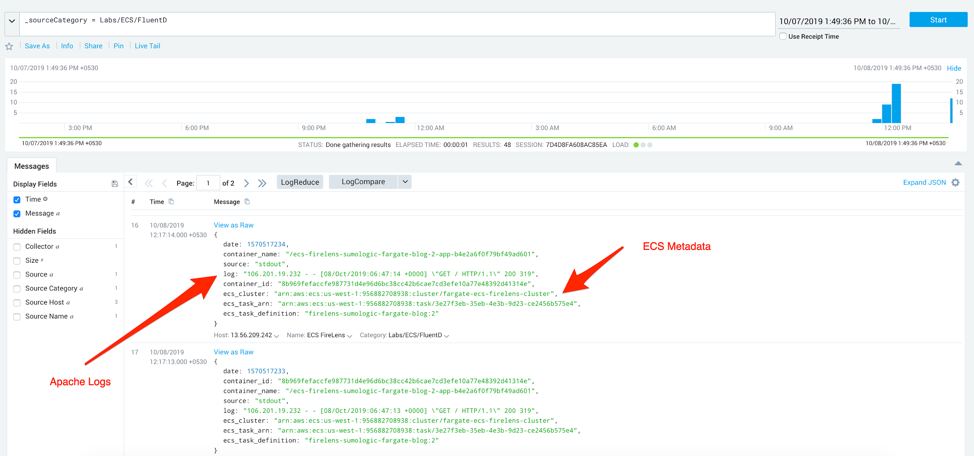Click the Share link

94,46
